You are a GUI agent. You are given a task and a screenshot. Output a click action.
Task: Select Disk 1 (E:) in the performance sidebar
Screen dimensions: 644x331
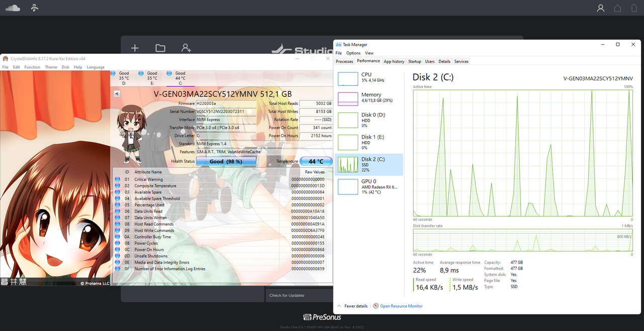369,143
